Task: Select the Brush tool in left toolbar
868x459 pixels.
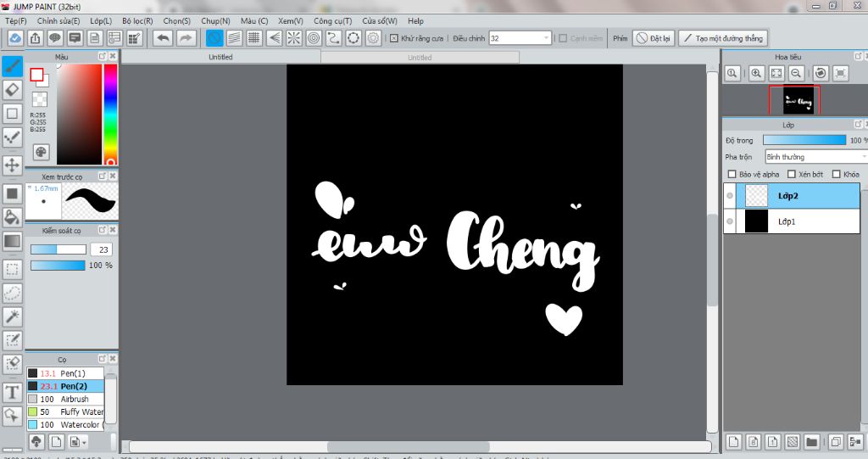Action: coord(12,66)
